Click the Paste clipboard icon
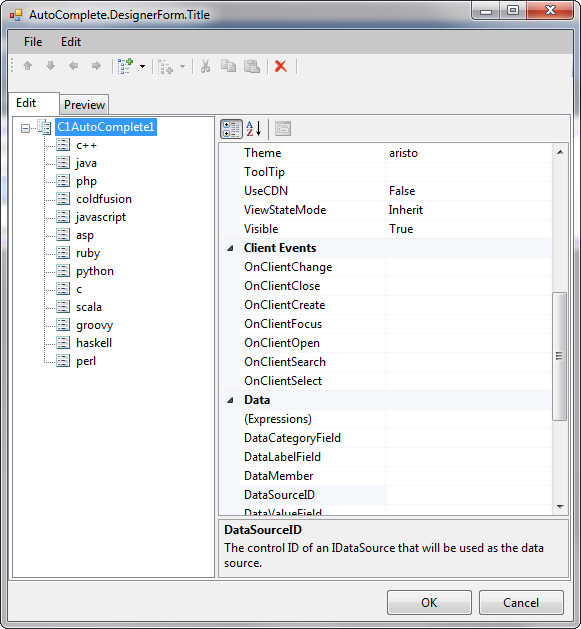This screenshot has height=629, width=581. coord(252,66)
